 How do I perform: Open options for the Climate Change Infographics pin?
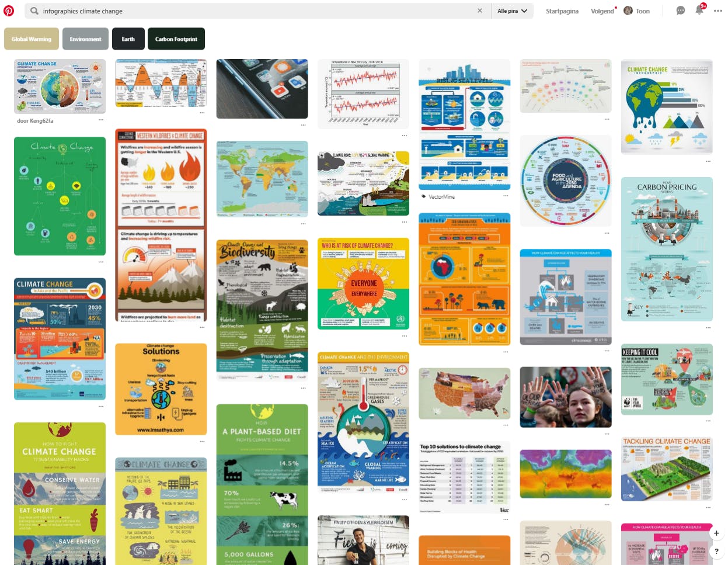(x=101, y=120)
